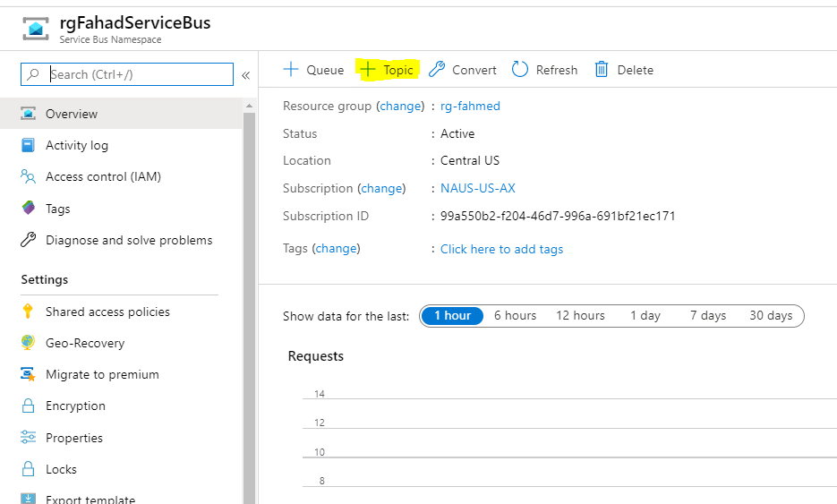Click the Geo-Recovery globe icon
The height and width of the screenshot is (504, 837).
click(29, 342)
